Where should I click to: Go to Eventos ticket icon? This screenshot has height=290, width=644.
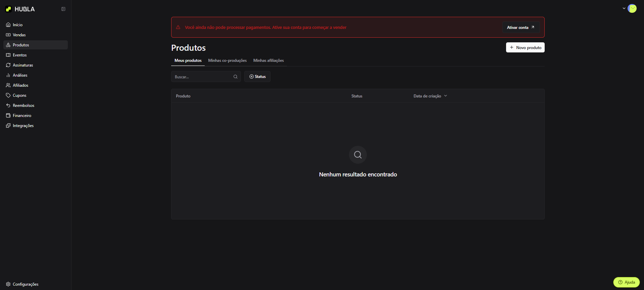[x=8, y=55]
